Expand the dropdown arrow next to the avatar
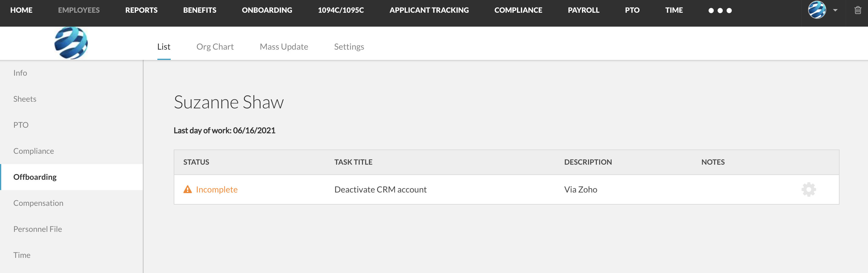 click(x=835, y=10)
